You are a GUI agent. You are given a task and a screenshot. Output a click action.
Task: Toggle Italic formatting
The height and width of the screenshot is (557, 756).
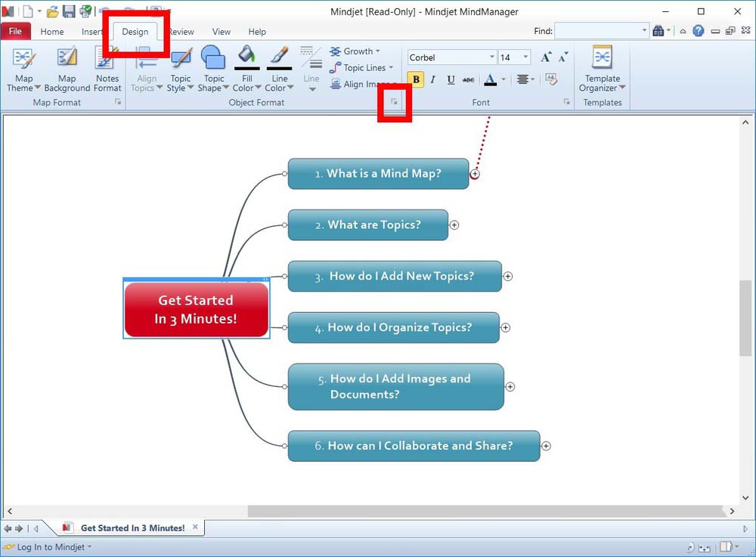(433, 79)
